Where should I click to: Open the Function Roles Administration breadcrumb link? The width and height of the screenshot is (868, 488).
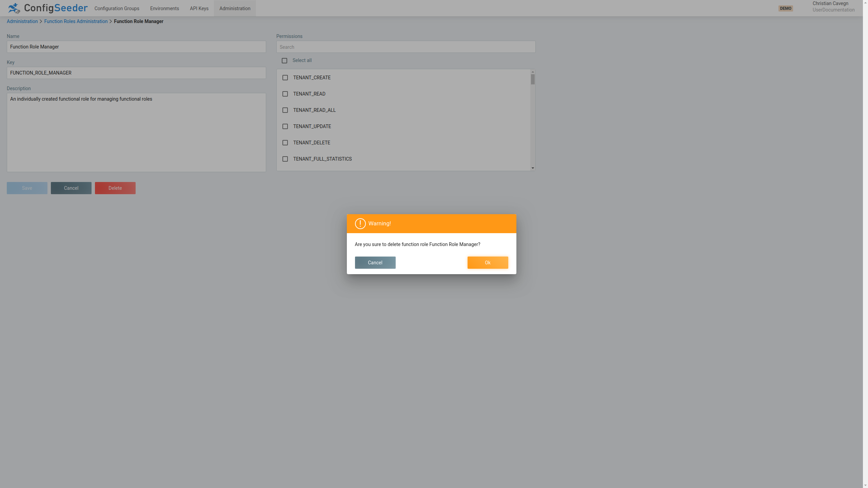pyautogui.click(x=76, y=21)
